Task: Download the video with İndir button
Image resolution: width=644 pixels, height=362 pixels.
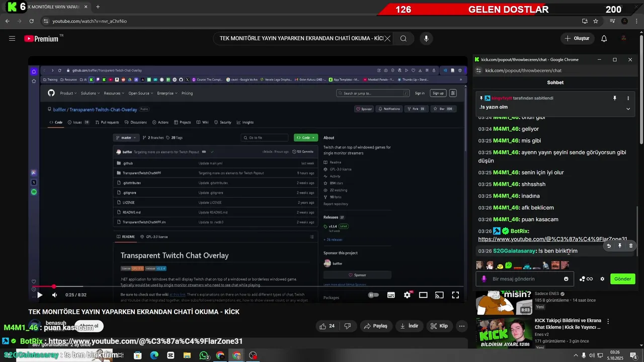Action: click(x=409, y=326)
